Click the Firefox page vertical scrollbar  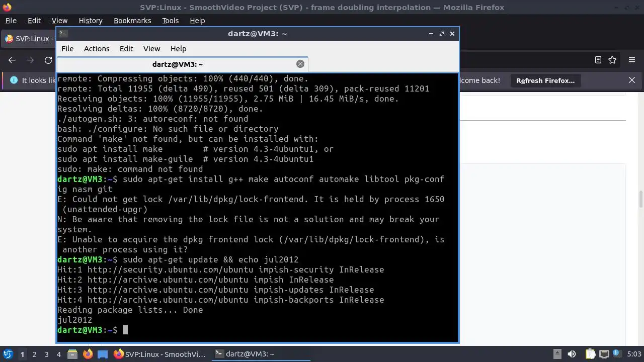point(641,200)
